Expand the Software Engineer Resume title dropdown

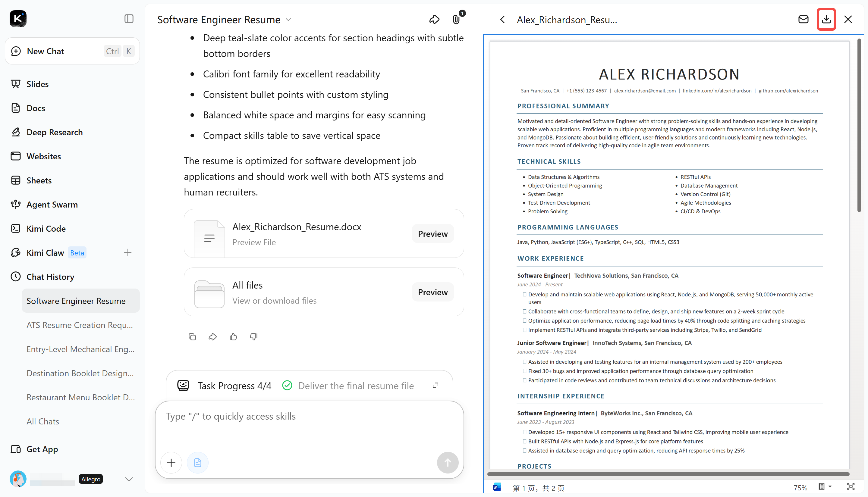pos(288,20)
